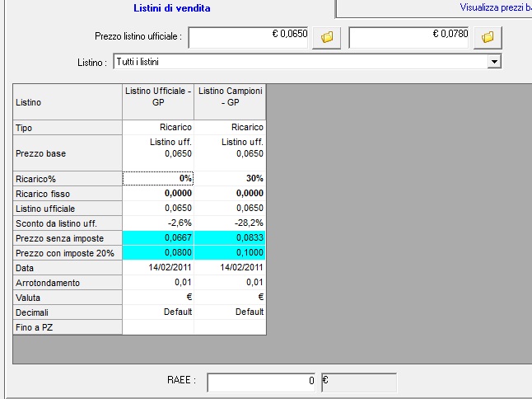Viewport: 532px width, 399px height.
Task: Click the 'Ricarico fisso' row header
Action: tap(68, 194)
